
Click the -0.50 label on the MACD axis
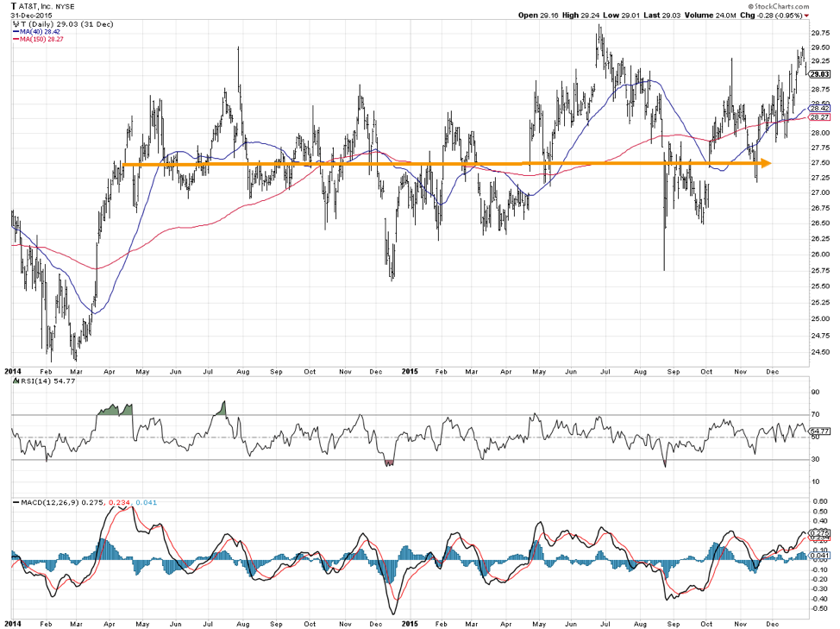818,608
